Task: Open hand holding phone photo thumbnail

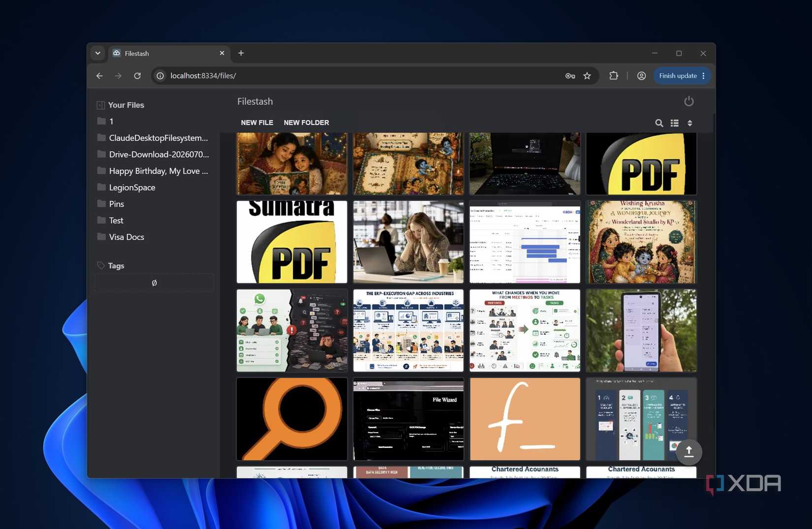Action: pyautogui.click(x=641, y=330)
